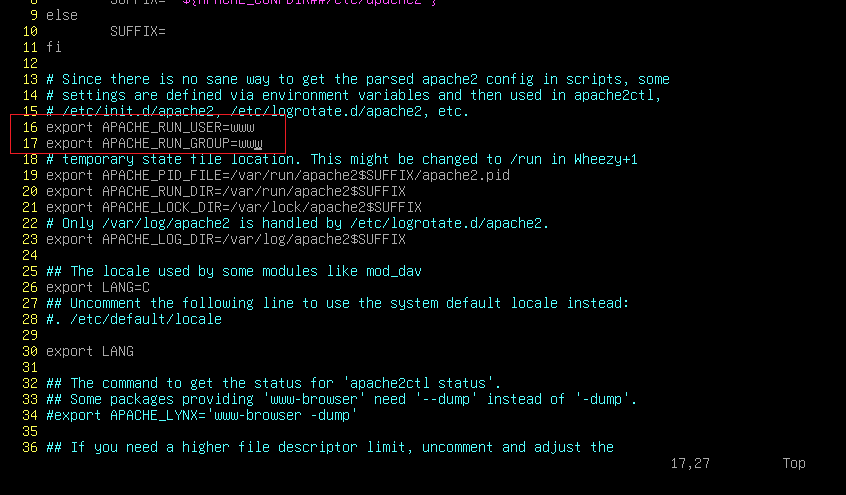Click the commented /etc/default/locale line

click(134, 319)
